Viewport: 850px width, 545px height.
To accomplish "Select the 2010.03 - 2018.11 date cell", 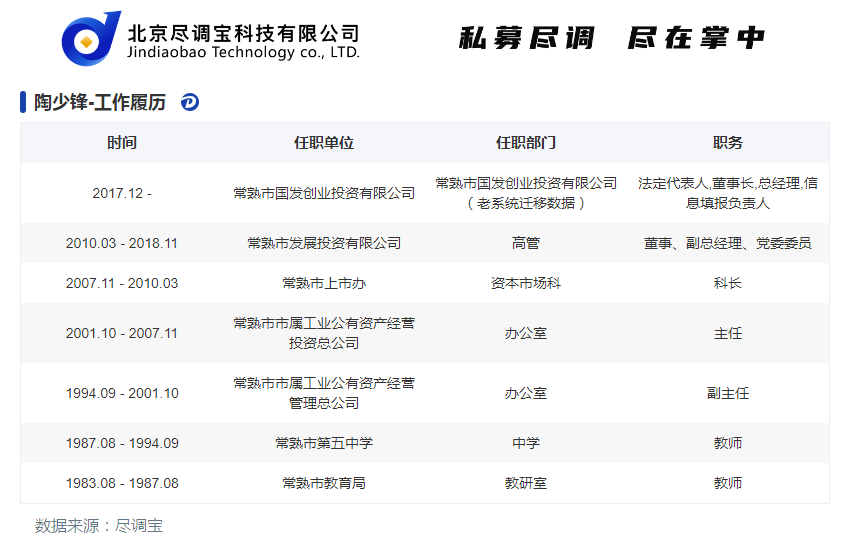I will pyautogui.click(x=122, y=243).
